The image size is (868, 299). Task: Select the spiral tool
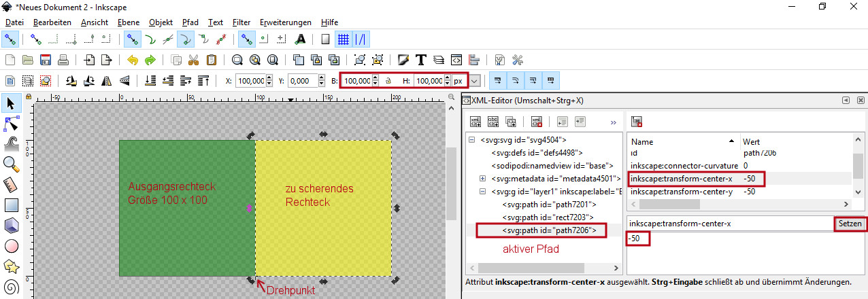click(11, 285)
